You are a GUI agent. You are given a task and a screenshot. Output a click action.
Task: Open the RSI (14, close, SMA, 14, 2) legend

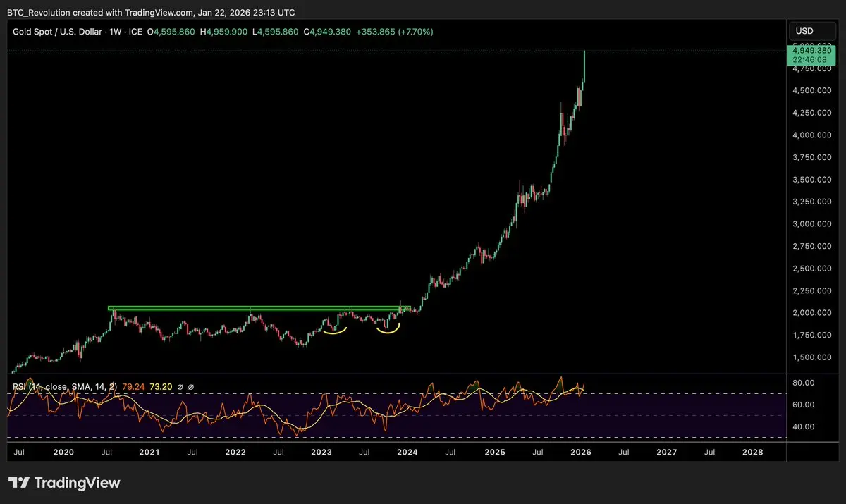(66, 387)
